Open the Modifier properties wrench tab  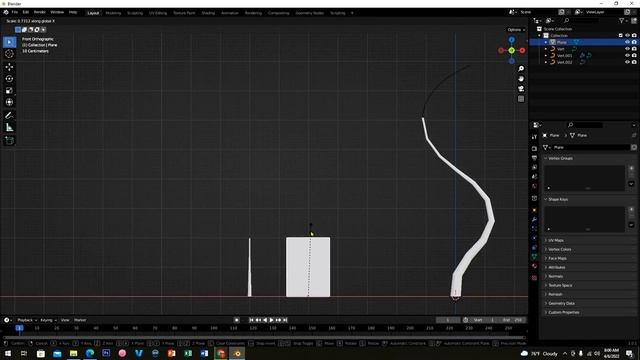tap(534, 220)
